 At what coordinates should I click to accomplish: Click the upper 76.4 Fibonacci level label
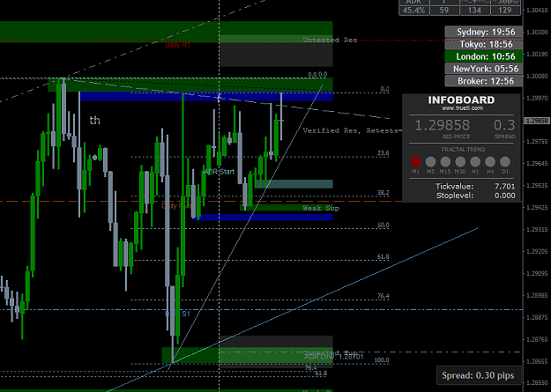[383, 296]
